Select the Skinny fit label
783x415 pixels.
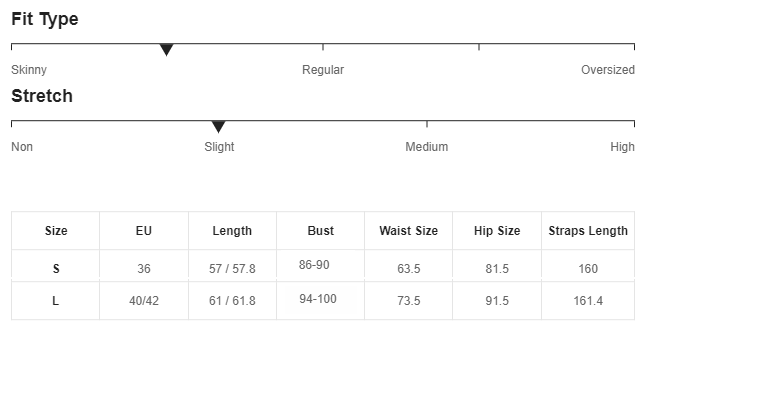pyautogui.click(x=29, y=70)
